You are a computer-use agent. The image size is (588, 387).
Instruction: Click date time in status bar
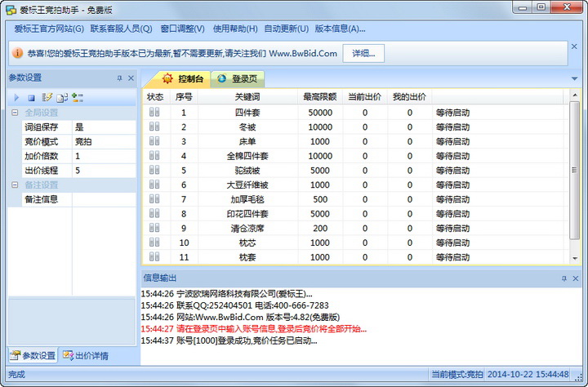pyautogui.click(x=528, y=374)
